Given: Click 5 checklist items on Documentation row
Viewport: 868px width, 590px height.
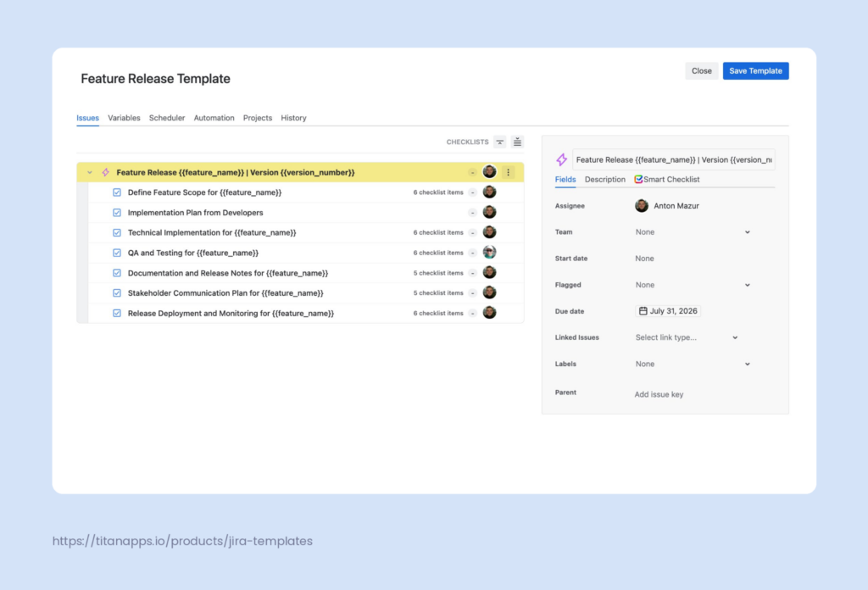Looking at the screenshot, I should [438, 274].
